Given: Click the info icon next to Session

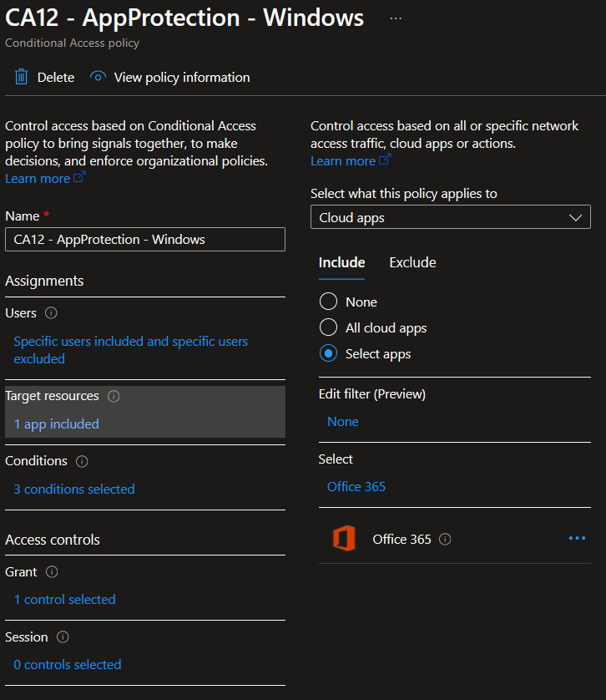Looking at the screenshot, I should click(63, 637).
